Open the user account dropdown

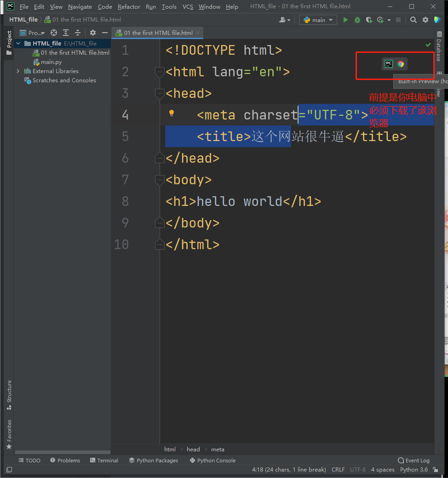[285, 20]
